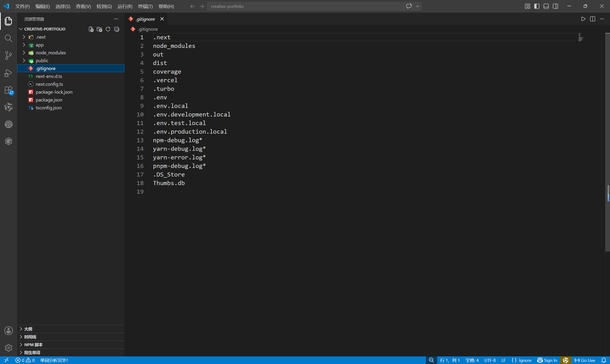Toggle the secondary side bar visibility
This screenshot has width=610, height=364.
pos(555,6)
